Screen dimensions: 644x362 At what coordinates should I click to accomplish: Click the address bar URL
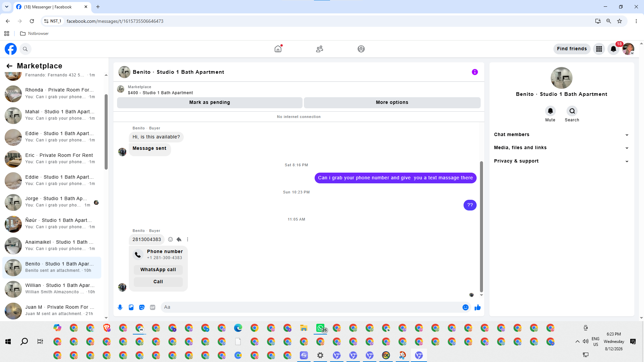pyautogui.click(x=115, y=21)
